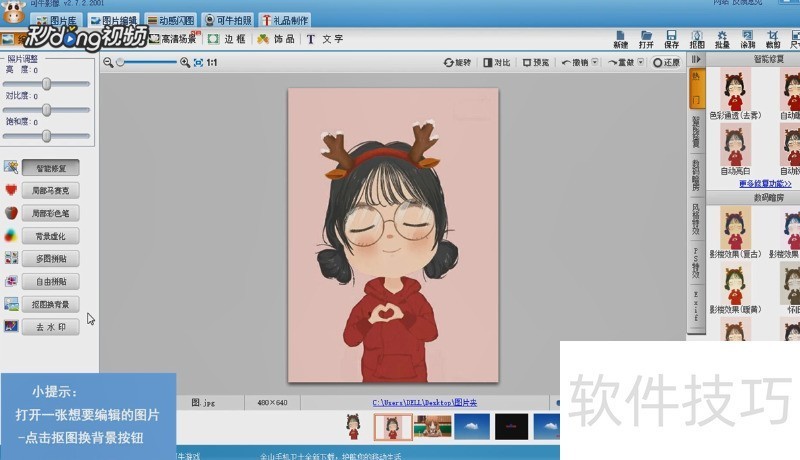
Task: Click the apple icon beside 局部彩色笔
Action: coord(11,213)
